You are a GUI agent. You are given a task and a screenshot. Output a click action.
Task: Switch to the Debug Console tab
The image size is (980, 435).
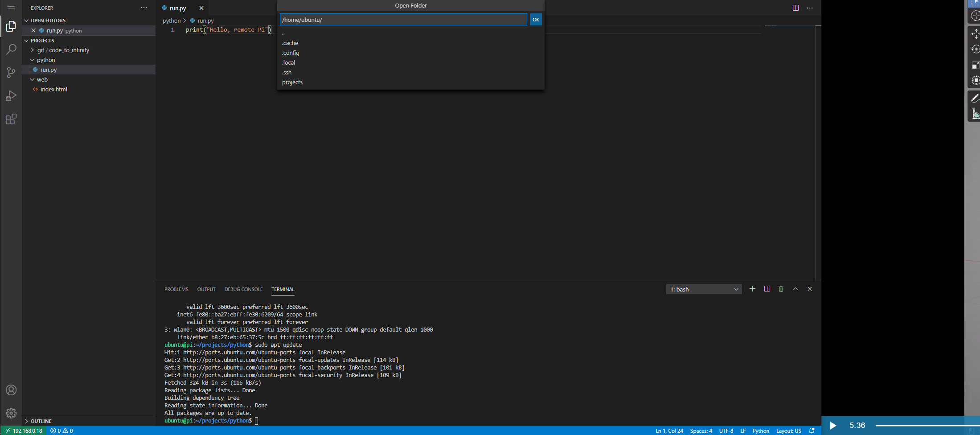[243, 289]
